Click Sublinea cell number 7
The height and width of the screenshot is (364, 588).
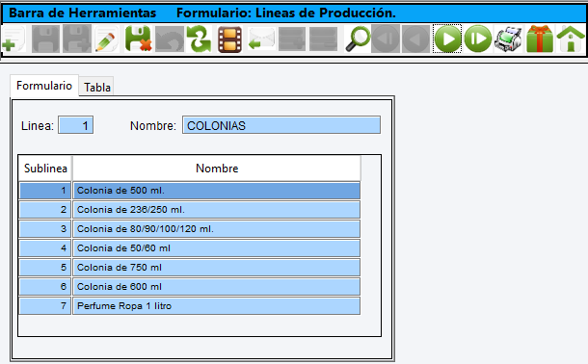pyautogui.click(x=45, y=306)
